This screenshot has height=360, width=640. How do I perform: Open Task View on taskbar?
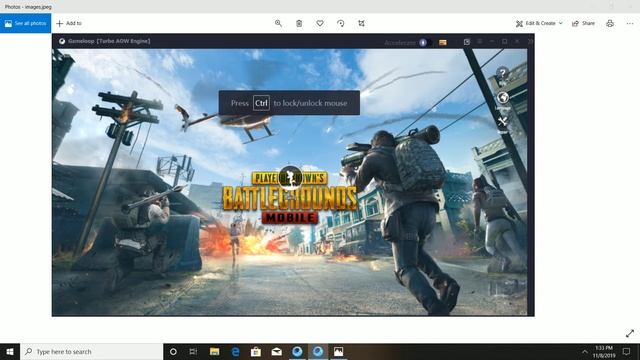click(193, 351)
